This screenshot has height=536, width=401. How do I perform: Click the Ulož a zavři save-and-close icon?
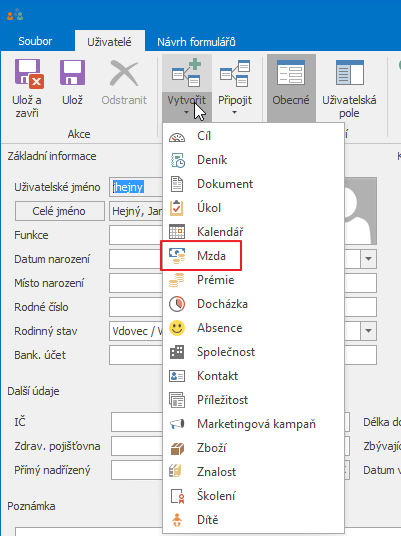click(x=29, y=73)
